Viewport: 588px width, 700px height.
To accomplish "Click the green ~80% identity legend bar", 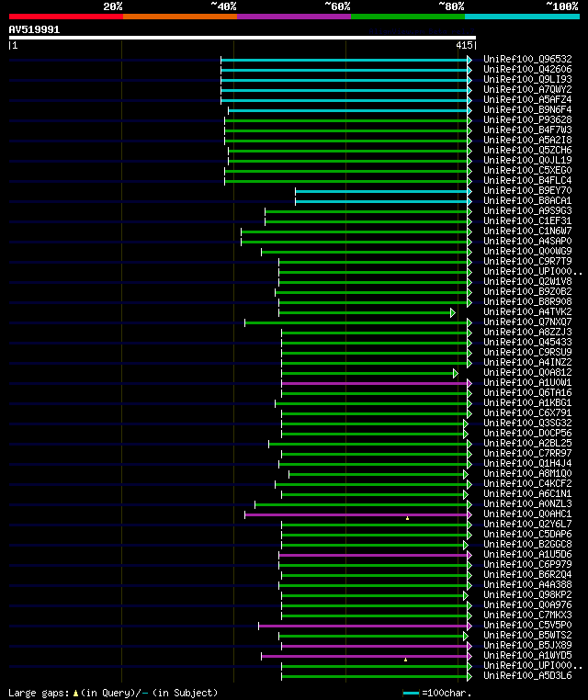I will pos(408,17).
